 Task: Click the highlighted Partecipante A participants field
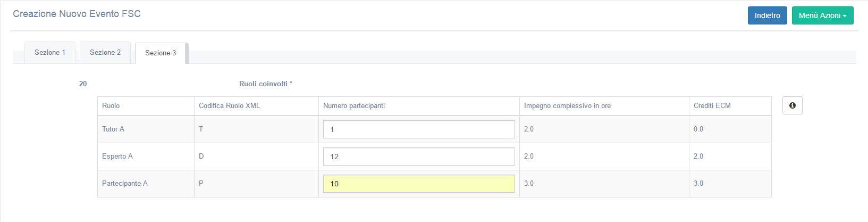[x=419, y=184]
